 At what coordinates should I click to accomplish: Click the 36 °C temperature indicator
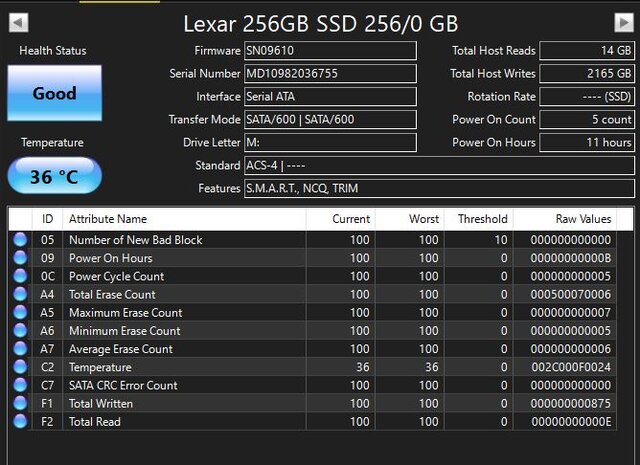click(54, 176)
